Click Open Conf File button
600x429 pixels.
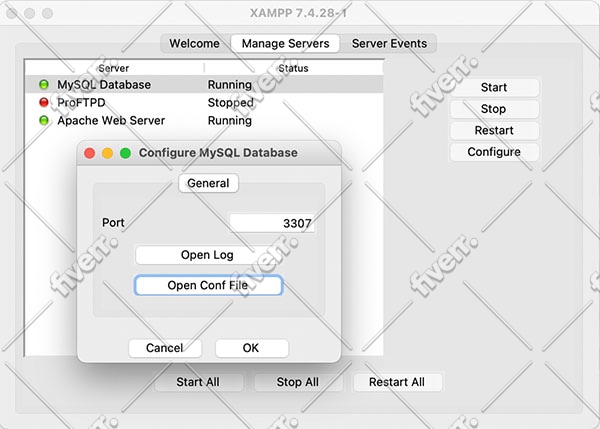pyautogui.click(x=209, y=285)
